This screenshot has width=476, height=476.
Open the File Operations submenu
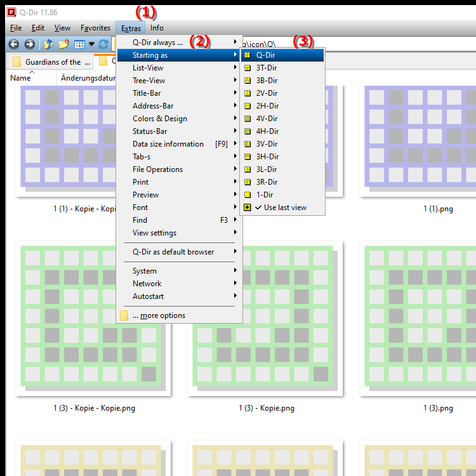pos(179,169)
